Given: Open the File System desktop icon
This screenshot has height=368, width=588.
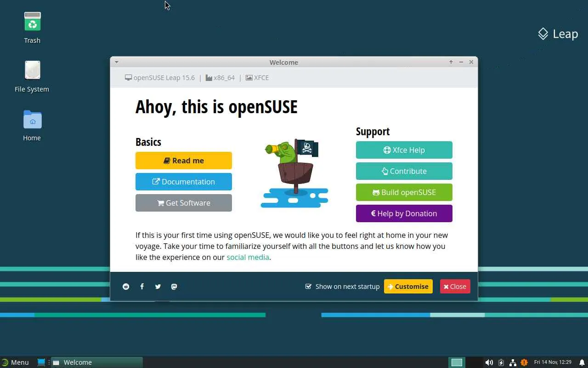Looking at the screenshot, I should click(32, 70).
